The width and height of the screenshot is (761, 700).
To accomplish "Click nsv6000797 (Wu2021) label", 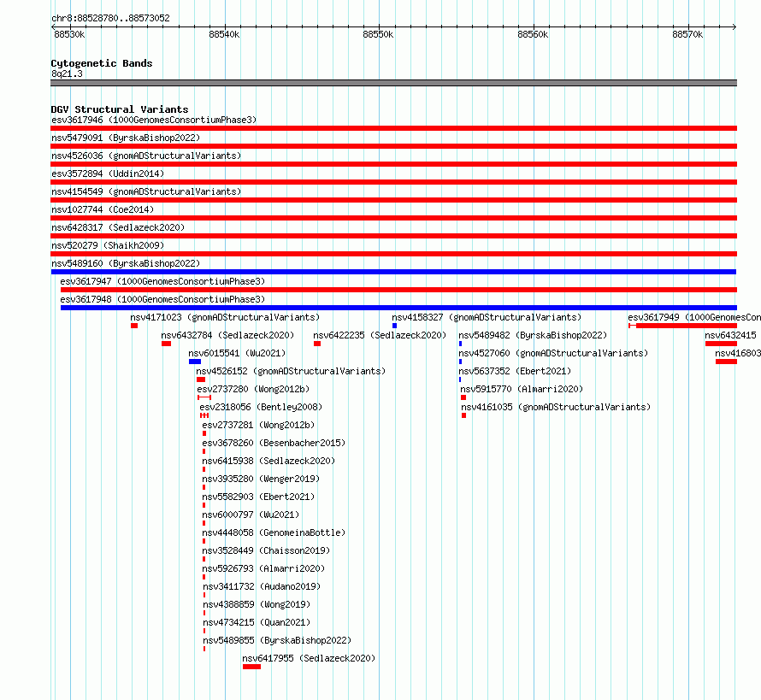I will [251, 515].
